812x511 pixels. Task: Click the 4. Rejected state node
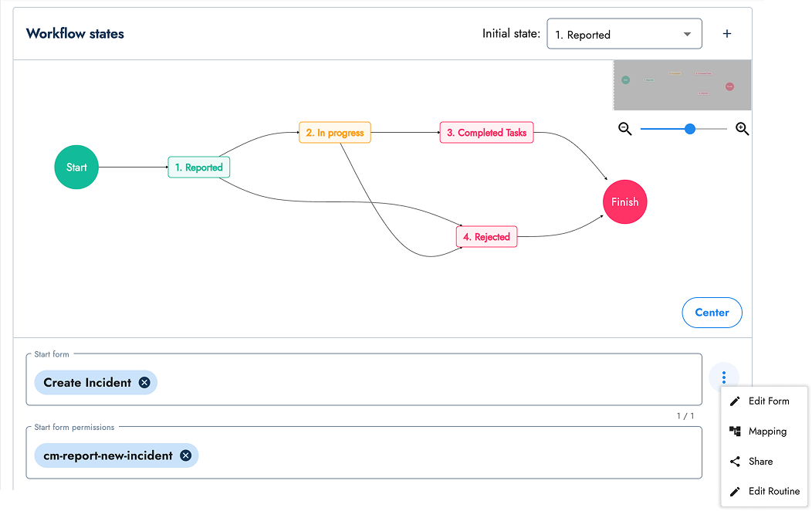click(486, 237)
